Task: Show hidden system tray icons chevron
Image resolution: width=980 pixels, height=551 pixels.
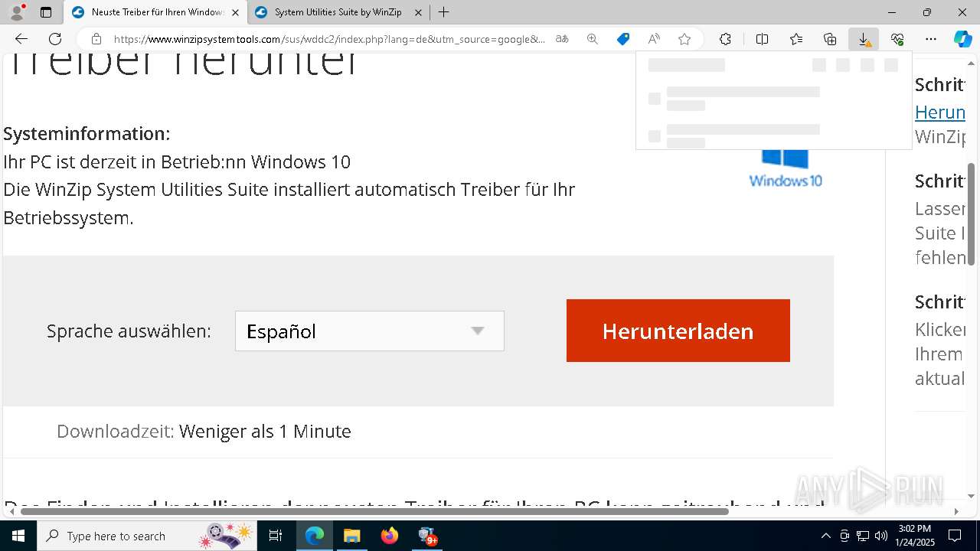Action: pos(825,536)
